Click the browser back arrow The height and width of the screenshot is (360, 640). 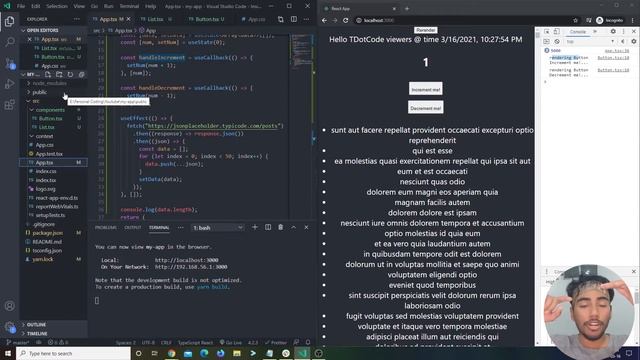pos(324,20)
